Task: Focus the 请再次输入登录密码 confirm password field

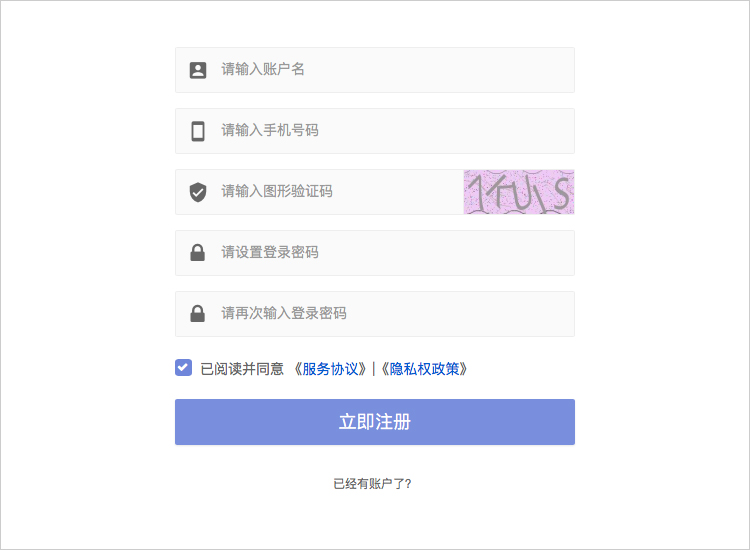Action: tap(375, 314)
